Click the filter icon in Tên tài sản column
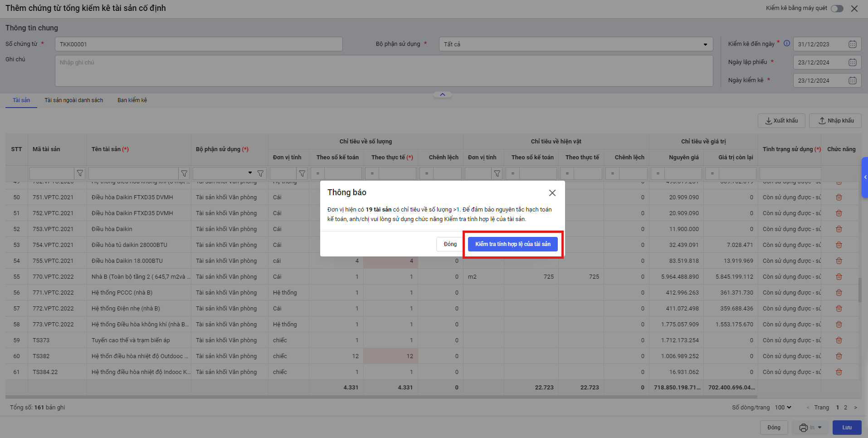The width and height of the screenshot is (868, 438). click(x=184, y=173)
